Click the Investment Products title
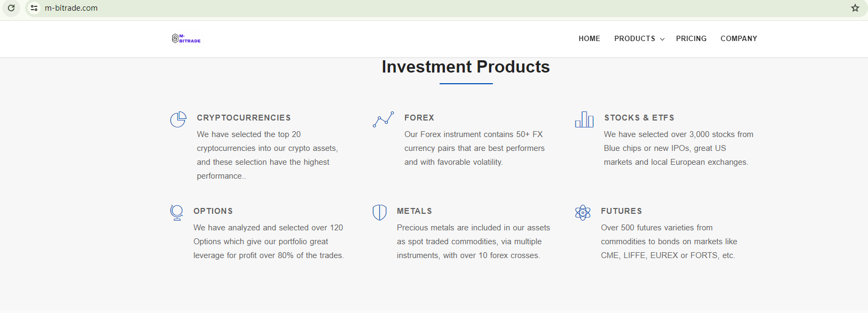The height and width of the screenshot is (313, 868). coord(466,67)
